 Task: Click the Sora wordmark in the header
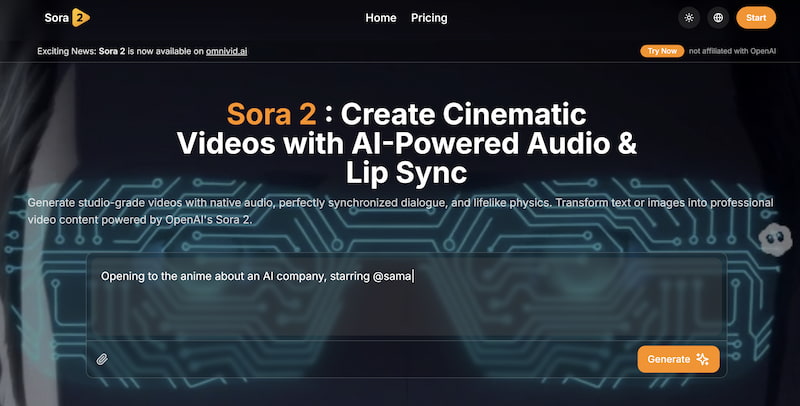coord(57,18)
